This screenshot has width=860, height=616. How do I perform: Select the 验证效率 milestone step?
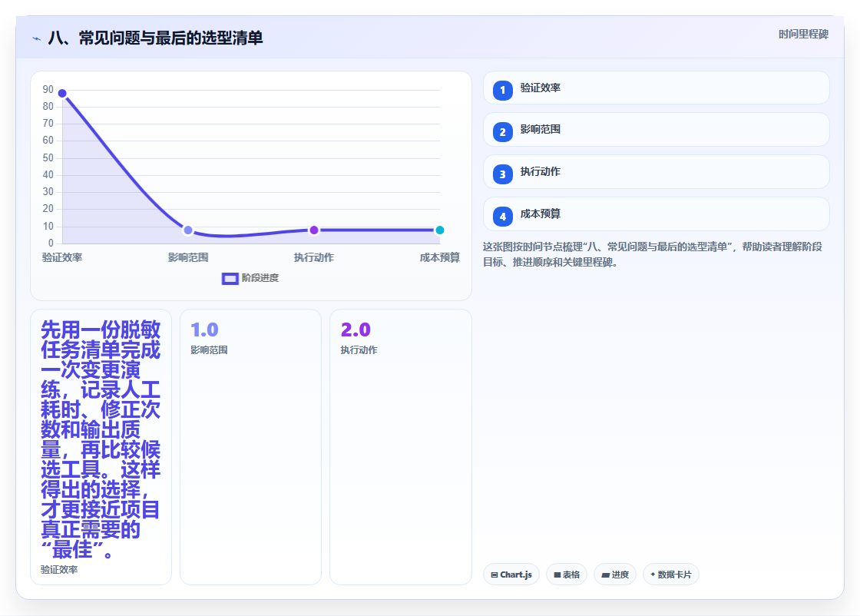pos(656,88)
